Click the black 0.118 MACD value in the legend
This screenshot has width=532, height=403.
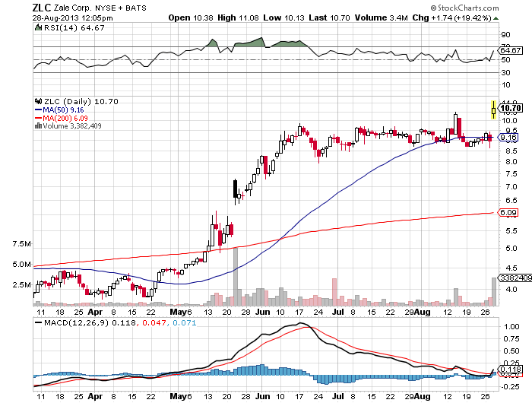tap(124, 322)
